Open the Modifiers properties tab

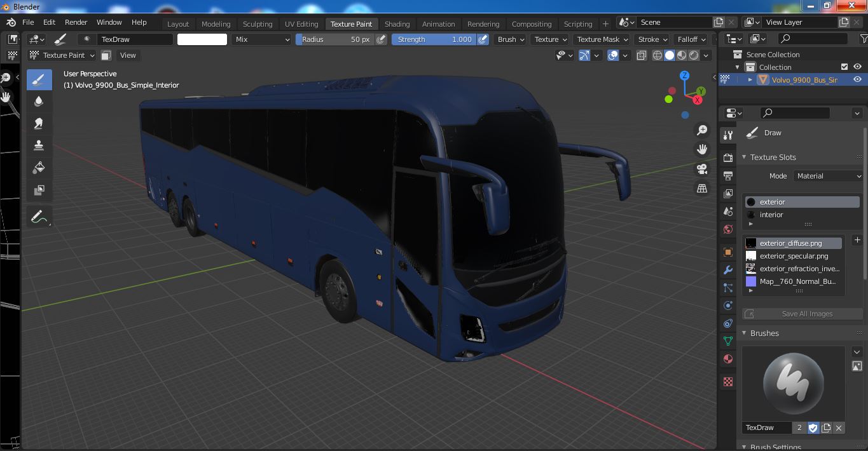coord(728,270)
